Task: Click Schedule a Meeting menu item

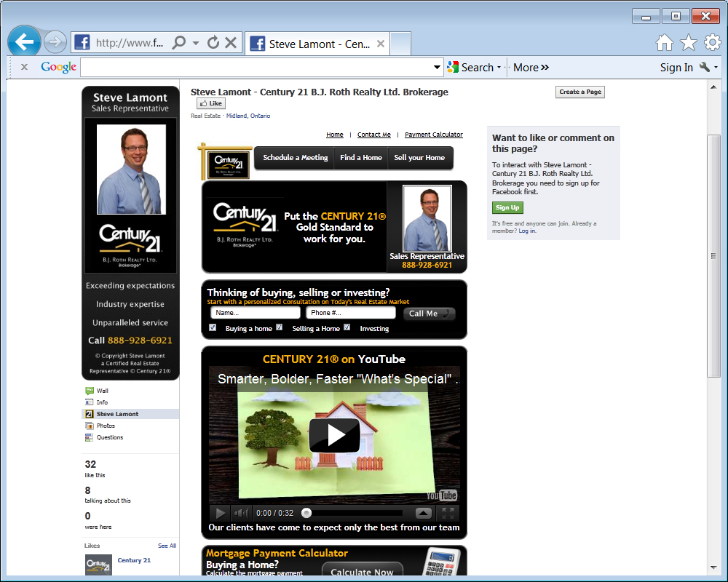Action: pos(296,158)
